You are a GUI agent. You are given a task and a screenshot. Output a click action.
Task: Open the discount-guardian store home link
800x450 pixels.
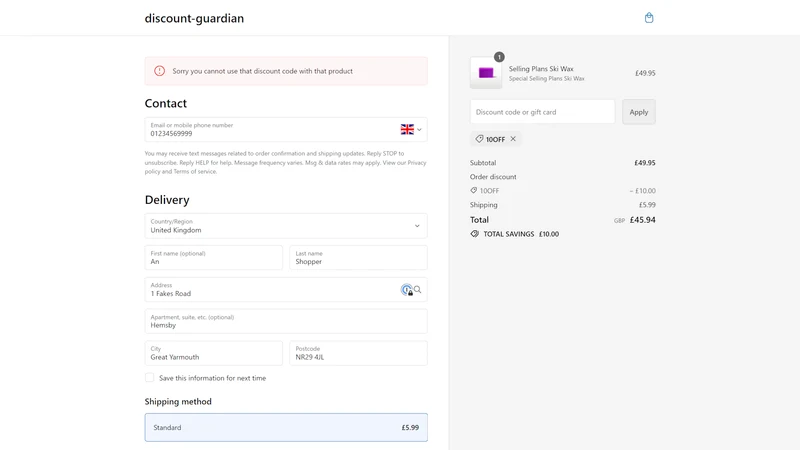(x=194, y=18)
